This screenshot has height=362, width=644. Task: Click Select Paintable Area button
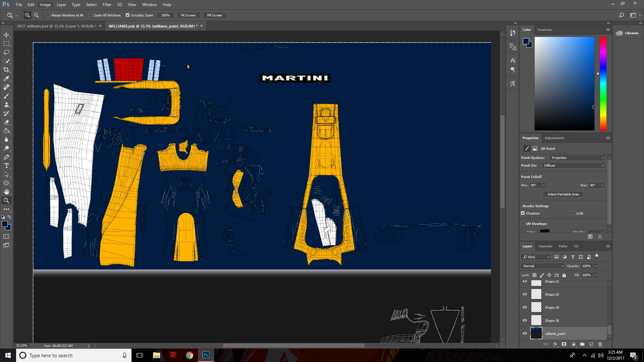click(x=563, y=194)
